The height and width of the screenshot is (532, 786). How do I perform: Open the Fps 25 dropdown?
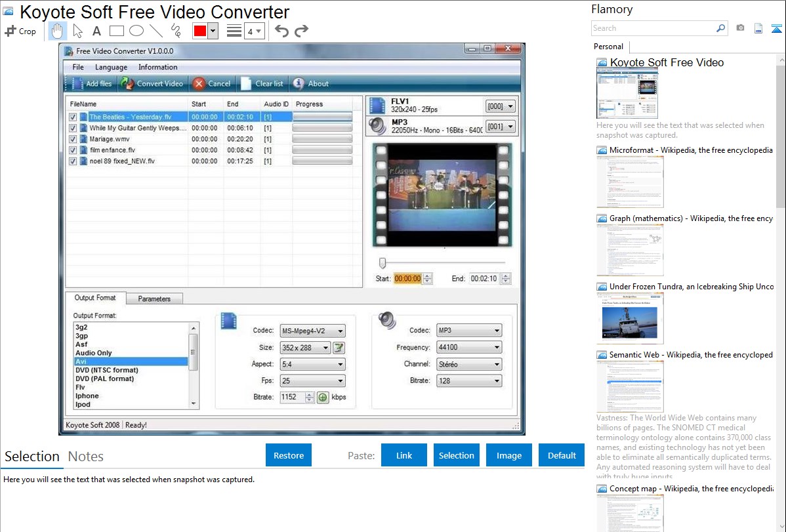tap(312, 381)
